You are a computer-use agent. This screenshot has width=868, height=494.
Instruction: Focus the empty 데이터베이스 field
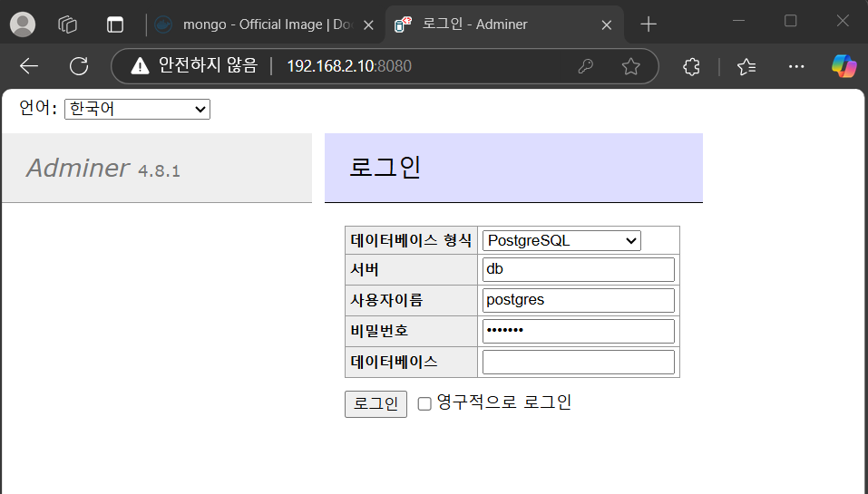579,362
